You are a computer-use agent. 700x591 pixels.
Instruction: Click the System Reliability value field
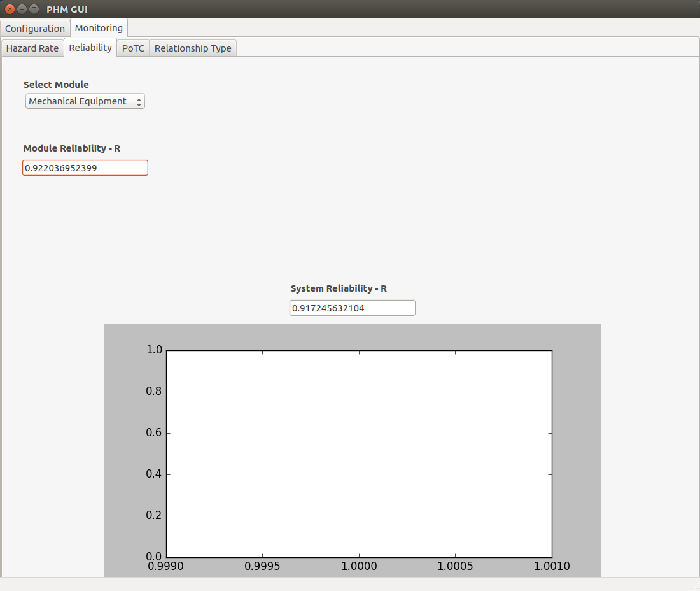point(353,308)
